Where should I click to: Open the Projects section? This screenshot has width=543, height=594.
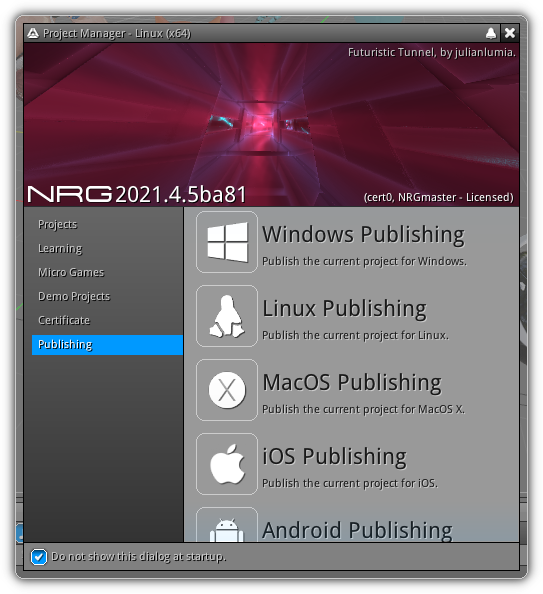(x=107, y=225)
